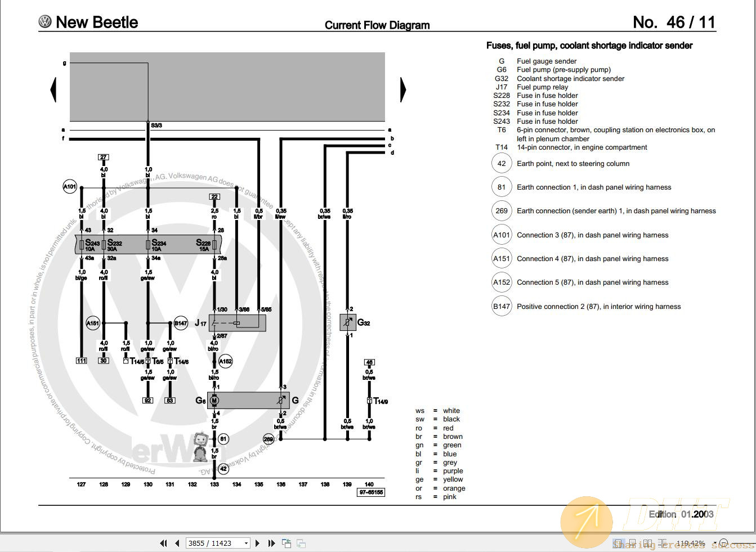Click track number 133 on the bottom scale
The width and height of the screenshot is (756, 552).
[214, 484]
